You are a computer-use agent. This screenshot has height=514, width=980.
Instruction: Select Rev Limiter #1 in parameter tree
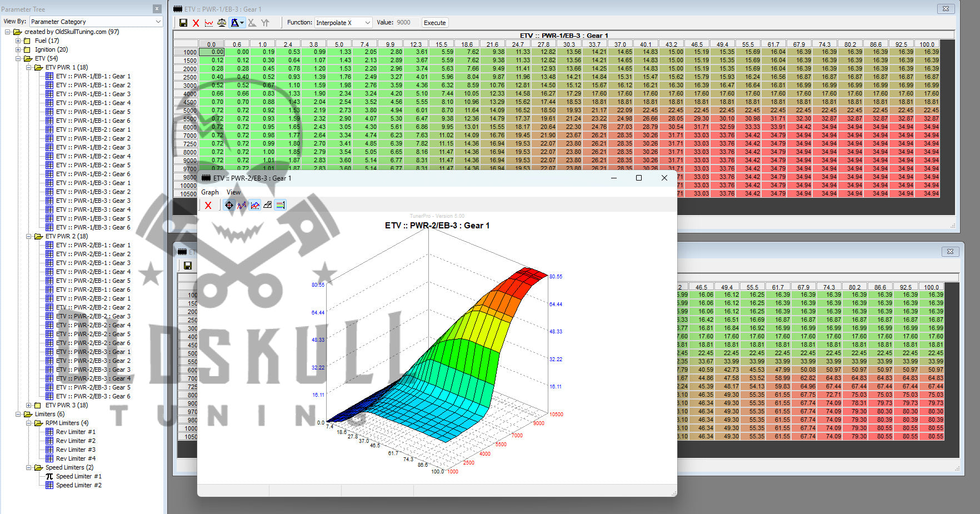click(x=76, y=432)
